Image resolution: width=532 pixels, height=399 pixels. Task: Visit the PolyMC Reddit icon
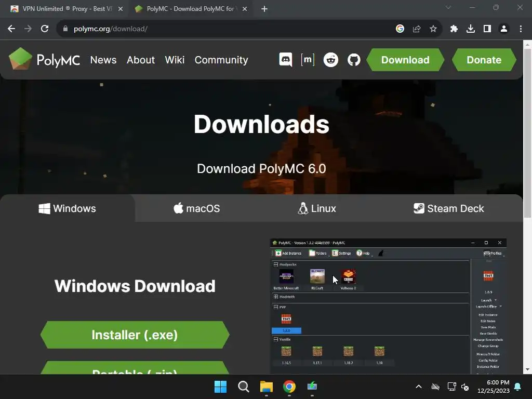click(x=331, y=60)
